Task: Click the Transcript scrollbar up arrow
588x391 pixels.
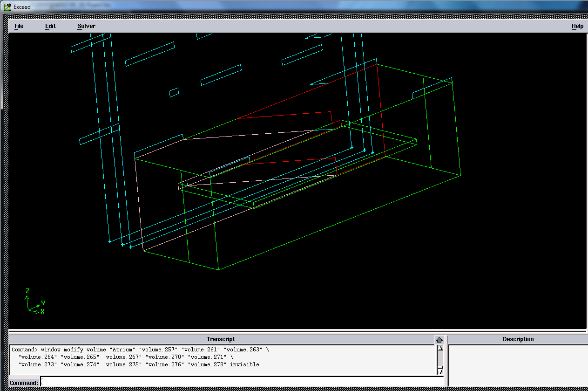Action: pyautogui.click(x=440, y=347)
